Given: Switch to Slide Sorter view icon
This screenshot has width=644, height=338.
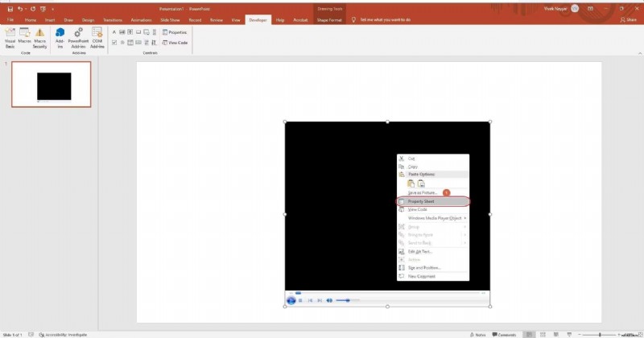Looking at the screenshot, I should tap(543, 335).
